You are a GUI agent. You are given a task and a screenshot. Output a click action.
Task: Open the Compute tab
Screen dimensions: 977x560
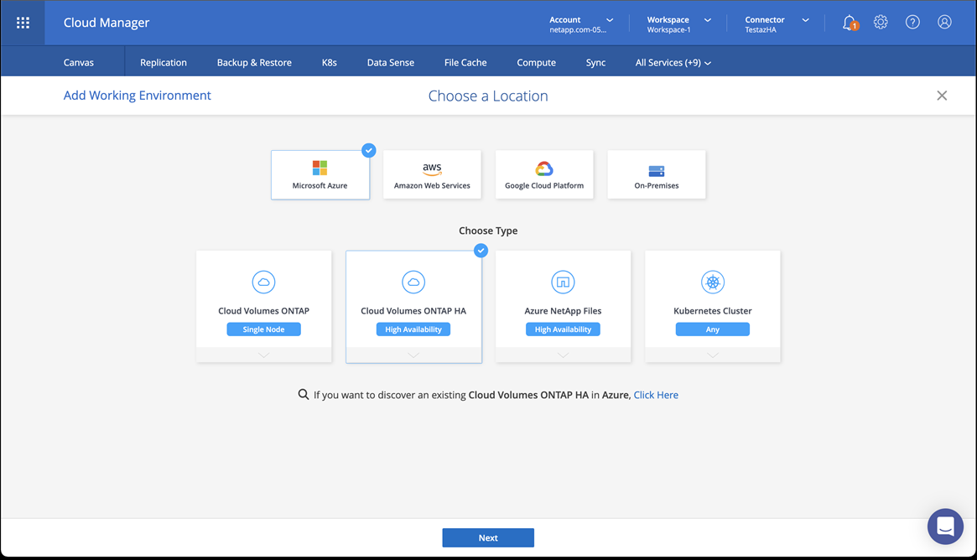536,62
